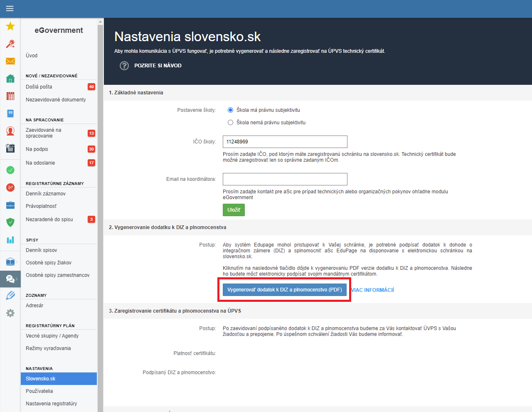Click the green Uložiť button
This screenshot has height=412, width=532.
(234, 210)
